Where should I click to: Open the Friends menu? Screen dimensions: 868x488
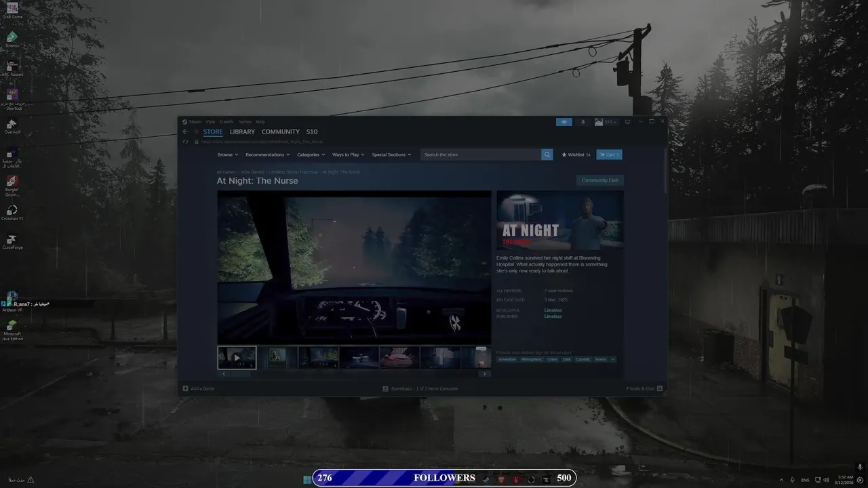pos(226,122)
